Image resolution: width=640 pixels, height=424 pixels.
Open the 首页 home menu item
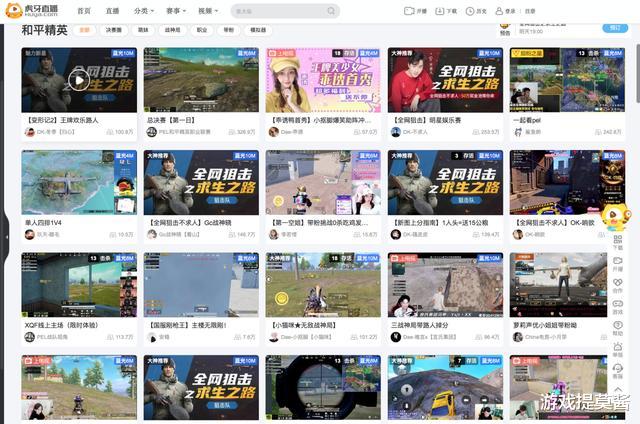[x=84, y=11]
